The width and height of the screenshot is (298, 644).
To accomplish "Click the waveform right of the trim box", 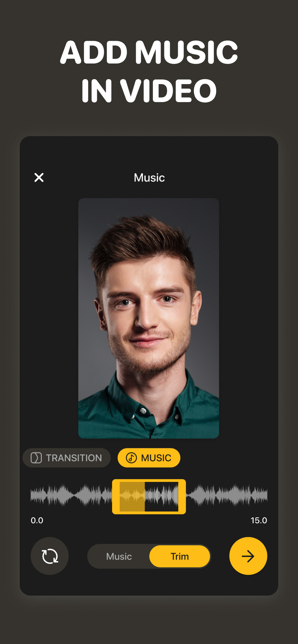I will click(227, 495).
